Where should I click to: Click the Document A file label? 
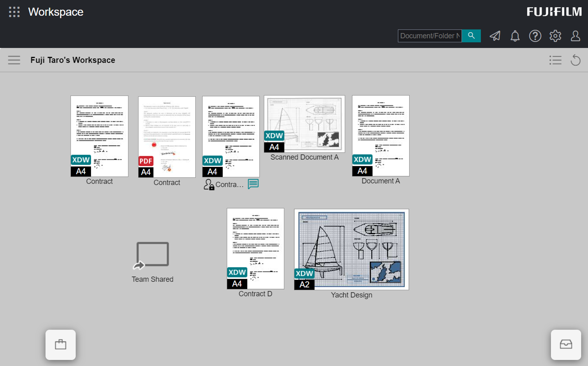pos(381,181)
